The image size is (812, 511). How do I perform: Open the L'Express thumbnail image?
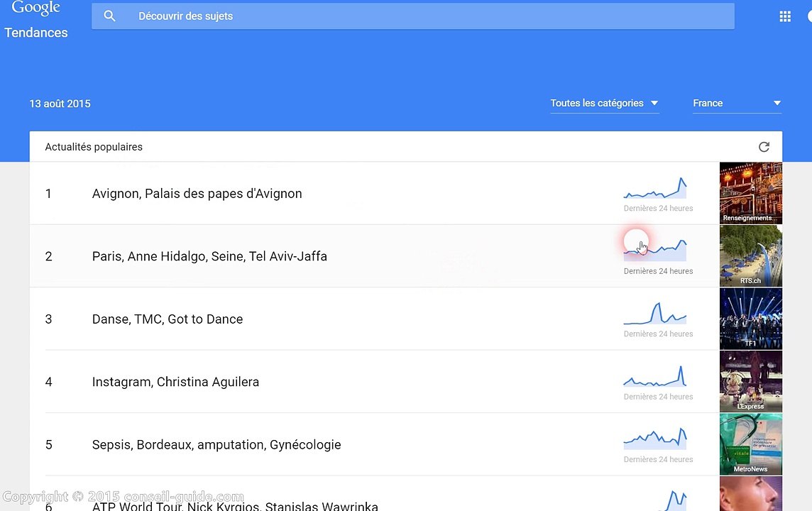(751, 382)
